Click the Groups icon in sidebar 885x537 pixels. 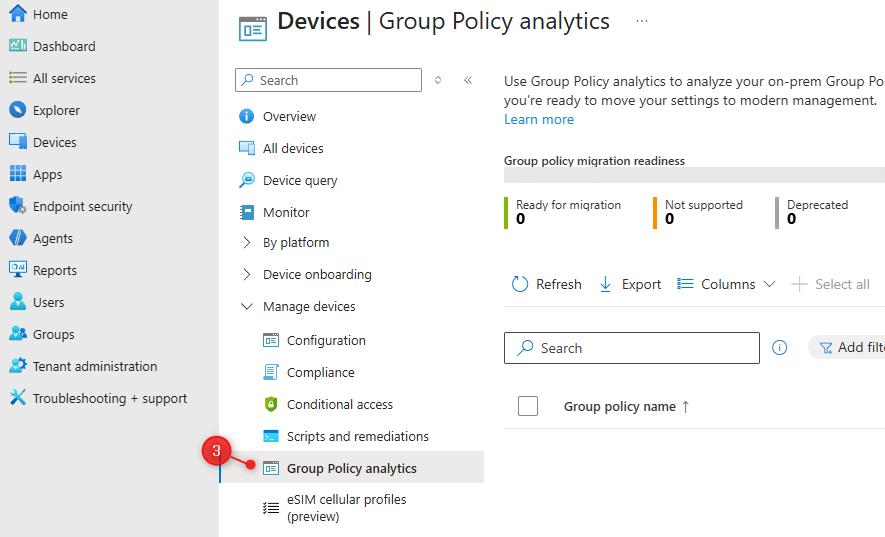[17, 334]
